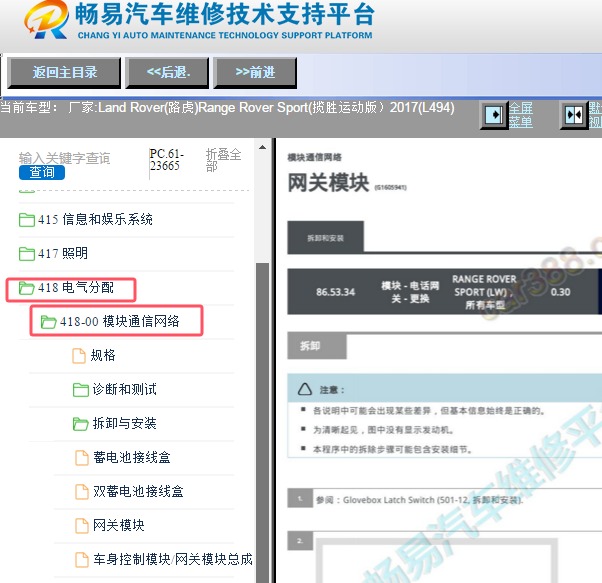
Task: Click document icon beside 车身控制模块/网关模块总成
Action: click(x=81, y=560)
